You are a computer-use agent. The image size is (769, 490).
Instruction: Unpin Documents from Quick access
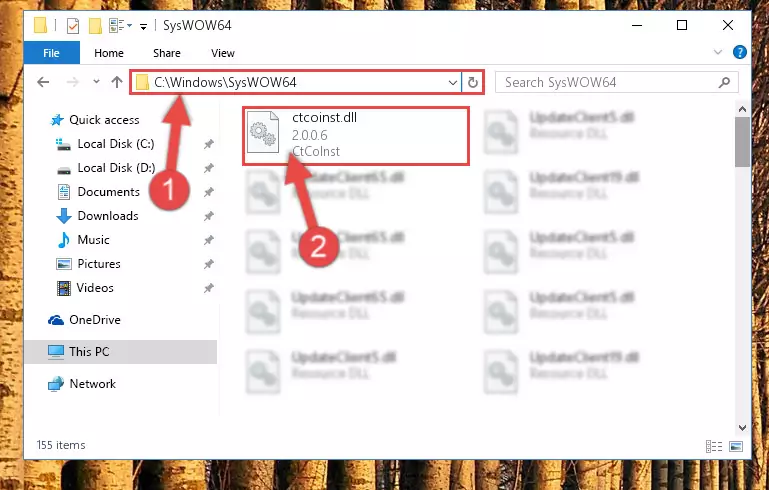[208, 192]
